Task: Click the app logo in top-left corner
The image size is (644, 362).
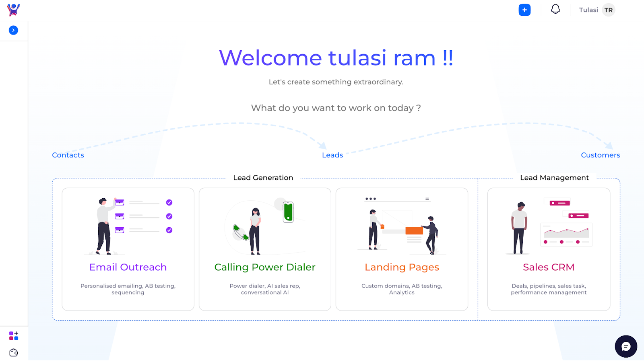Action: 13,10
